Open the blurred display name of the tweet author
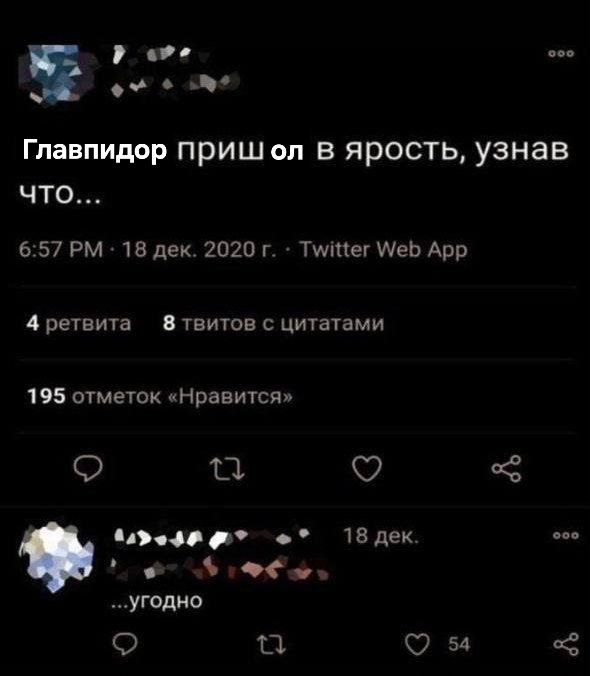 coord(151,53)
